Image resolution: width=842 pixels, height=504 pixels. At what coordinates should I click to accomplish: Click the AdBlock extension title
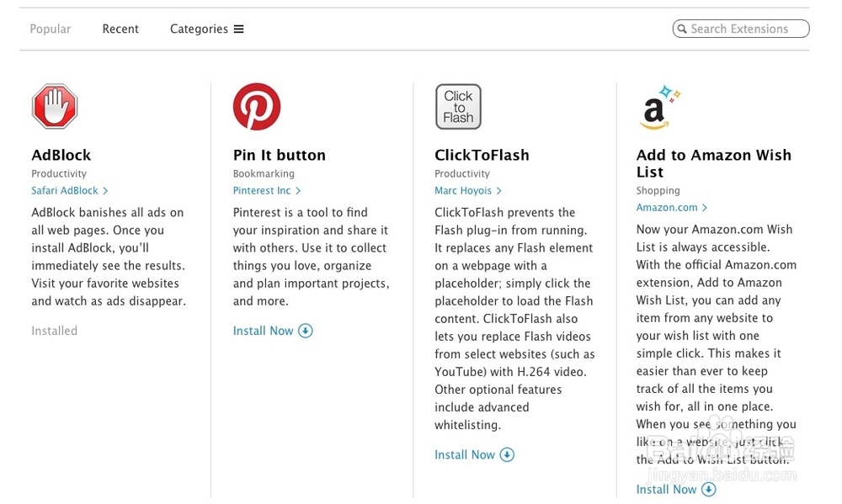(61, 155)
